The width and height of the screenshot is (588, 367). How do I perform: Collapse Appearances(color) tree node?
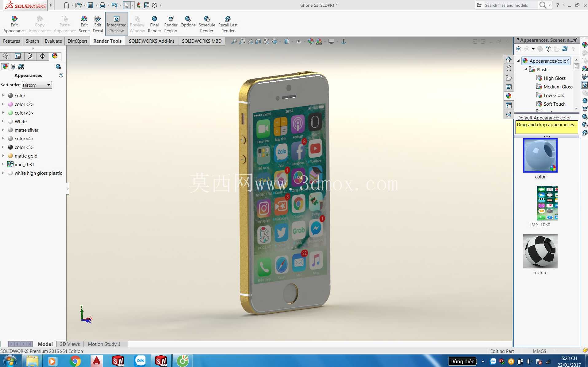(x=519, y=61)
